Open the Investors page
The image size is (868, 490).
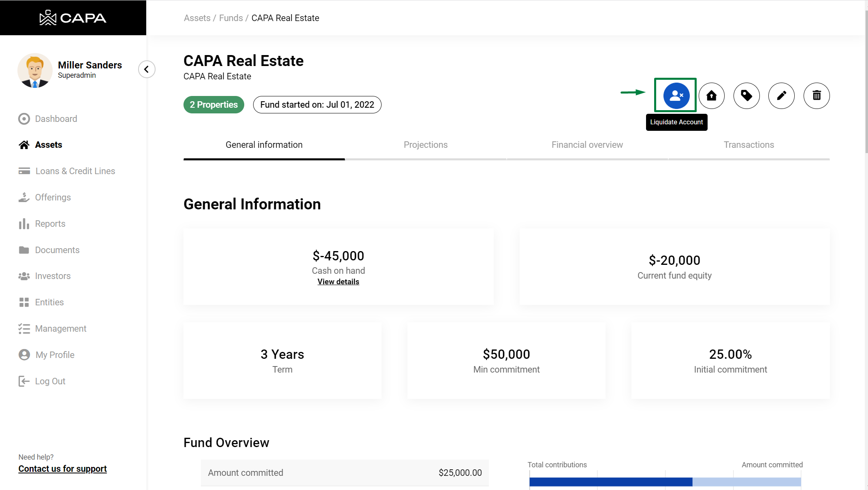pyautogui.click(x=53, y=276)
